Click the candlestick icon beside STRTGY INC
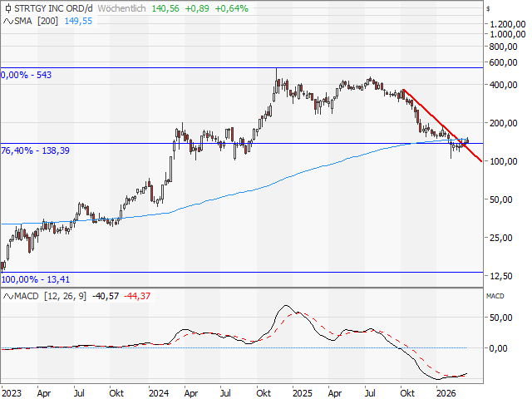This screenshot has height=399, width=532. click(8, 8)
